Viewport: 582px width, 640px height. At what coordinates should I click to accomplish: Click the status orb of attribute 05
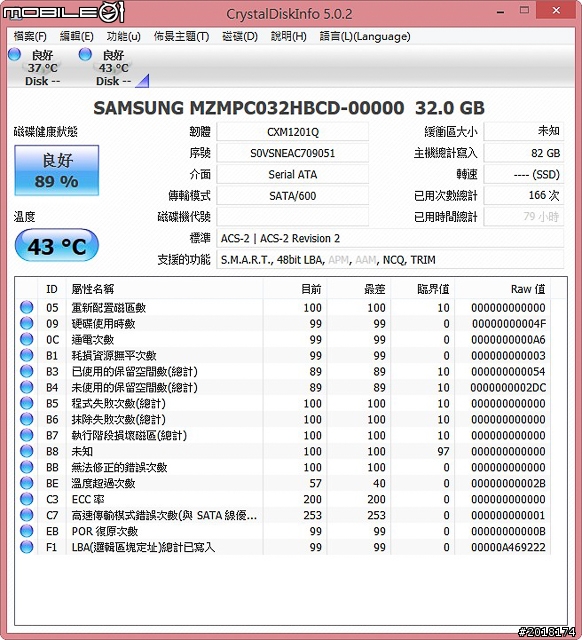[x=27, y=307]
